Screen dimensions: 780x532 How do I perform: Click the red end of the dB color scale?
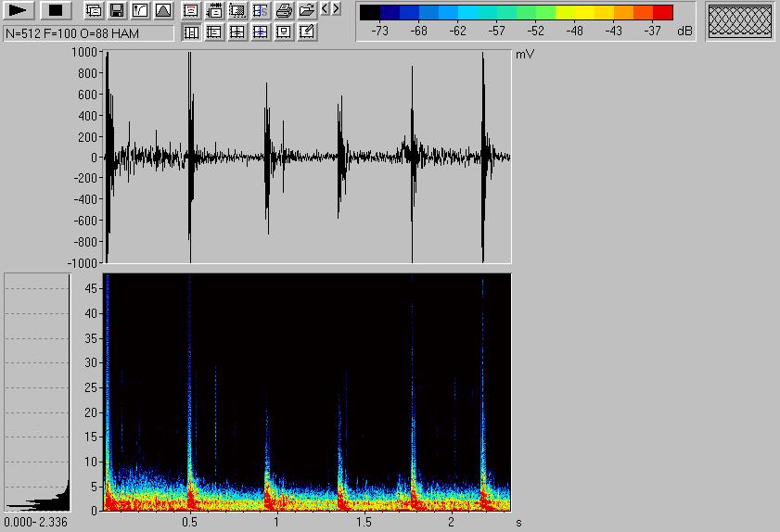coord(662,12)
